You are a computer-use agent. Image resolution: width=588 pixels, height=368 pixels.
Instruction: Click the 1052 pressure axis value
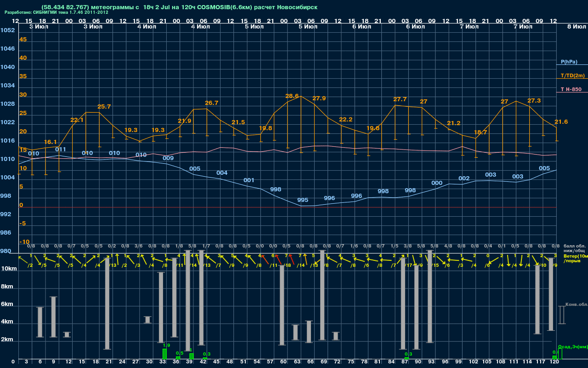tap(7, 30)
